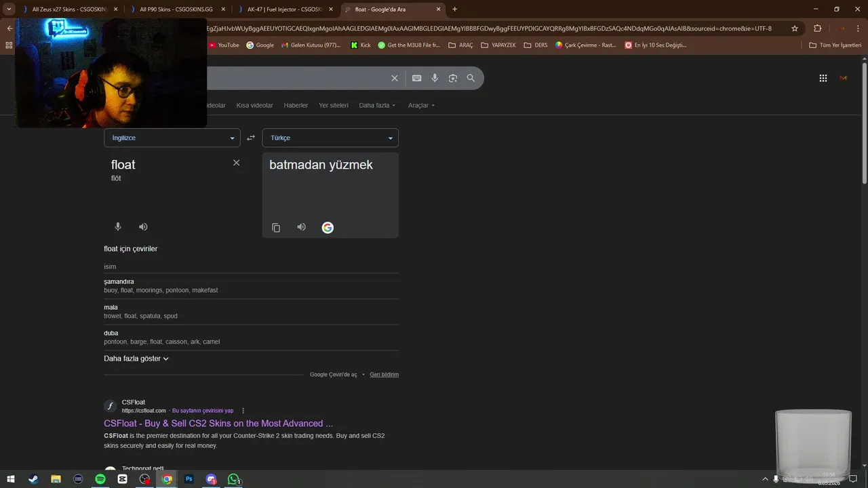Close the 'float - Google'da Ara' tab

click(x=439, y=9)
